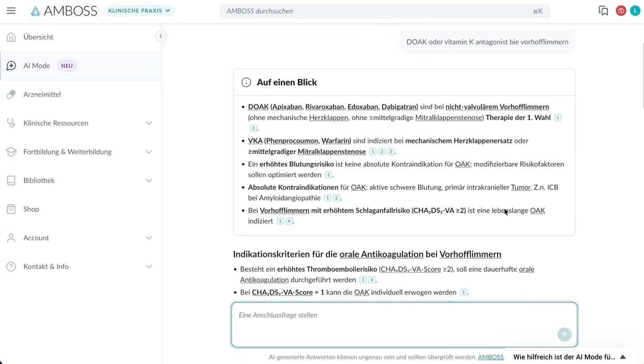Open the Shop sidebar item

tap(31, 209)
